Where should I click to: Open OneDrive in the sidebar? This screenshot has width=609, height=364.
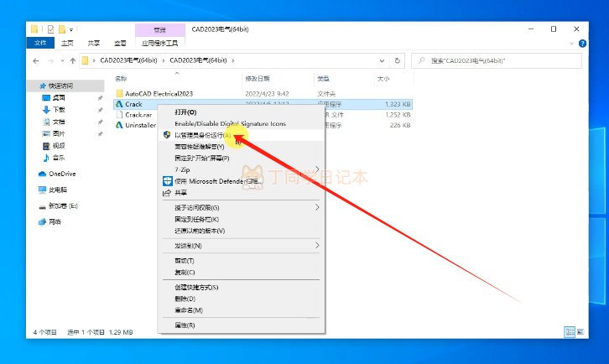(57, 174)
